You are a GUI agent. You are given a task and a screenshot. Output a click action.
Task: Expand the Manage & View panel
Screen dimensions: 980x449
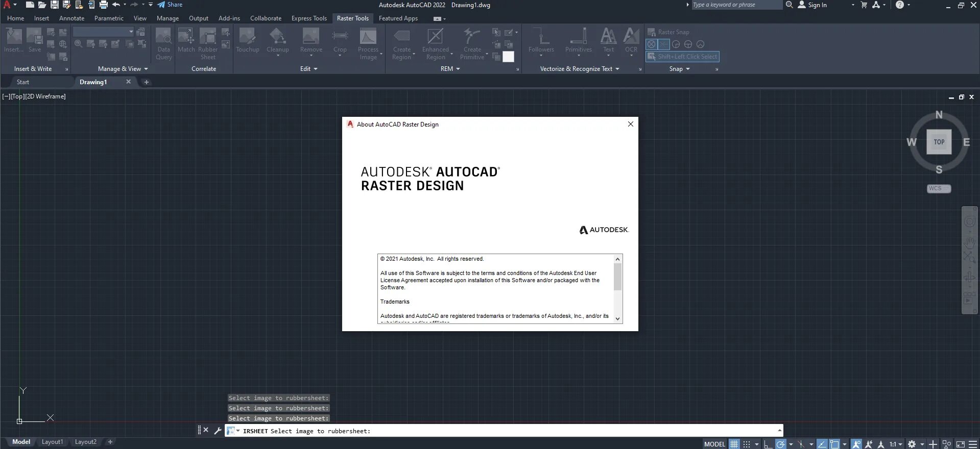point(123,69)
